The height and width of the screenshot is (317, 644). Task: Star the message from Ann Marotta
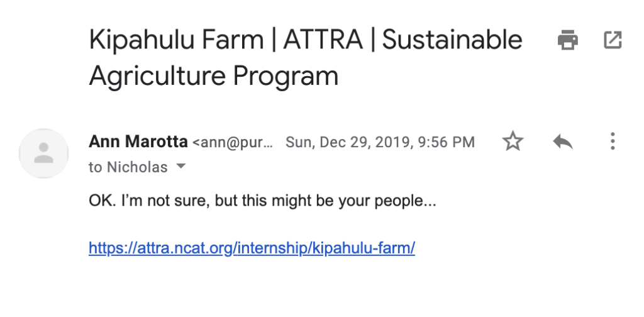tap(513, 142)
